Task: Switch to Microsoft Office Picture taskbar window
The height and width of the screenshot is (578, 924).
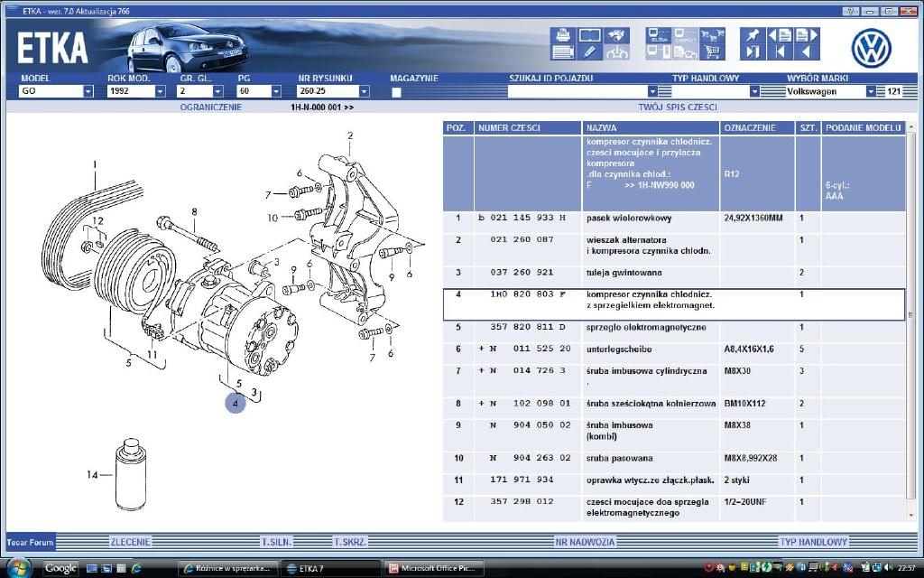Action: coord(434,569)
